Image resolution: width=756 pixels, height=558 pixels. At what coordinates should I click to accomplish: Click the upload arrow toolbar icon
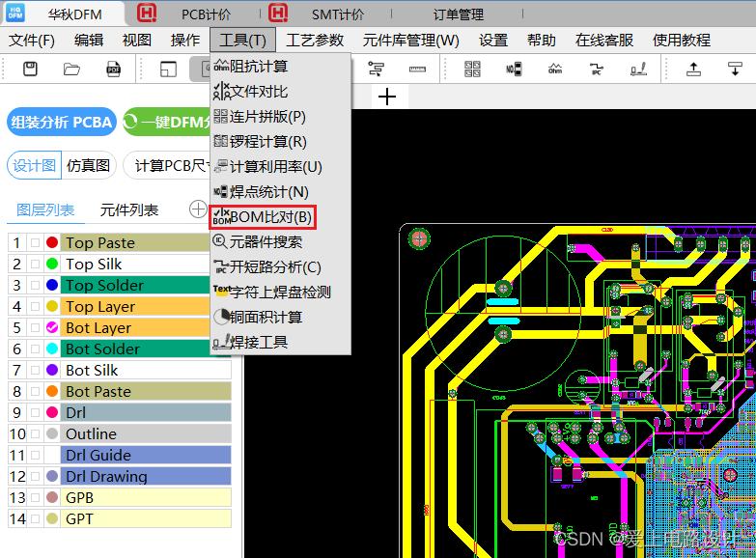coord(693,69)
